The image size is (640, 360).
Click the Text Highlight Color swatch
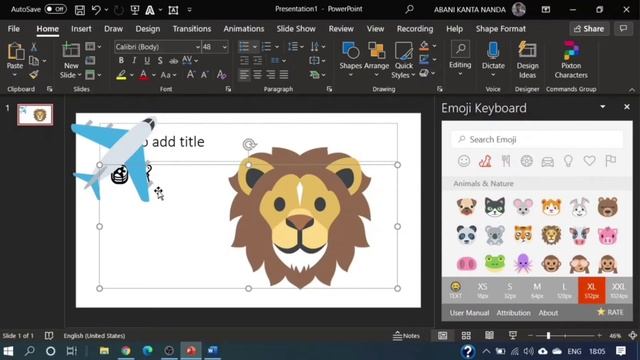[x=121, y=75]
